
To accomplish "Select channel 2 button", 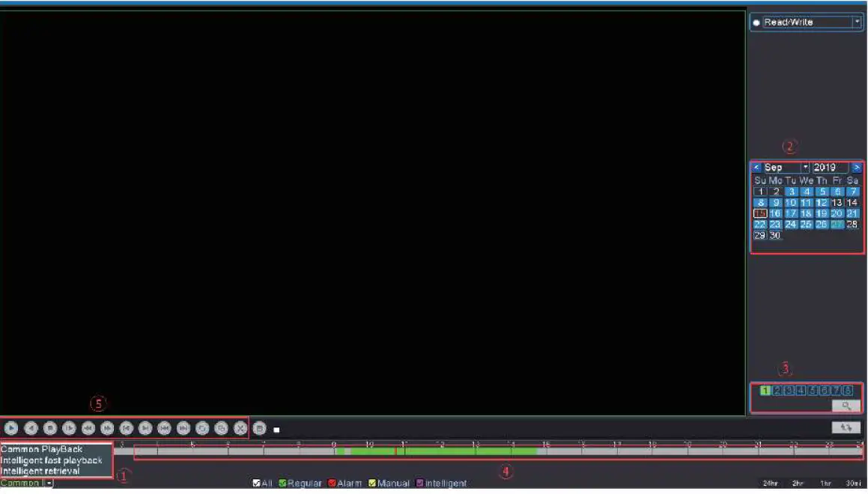I will click(777, 391).
